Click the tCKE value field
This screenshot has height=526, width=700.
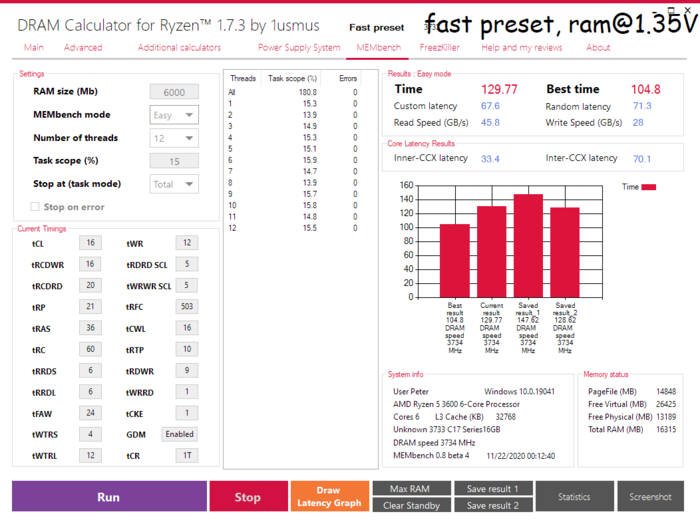[187, 413]
